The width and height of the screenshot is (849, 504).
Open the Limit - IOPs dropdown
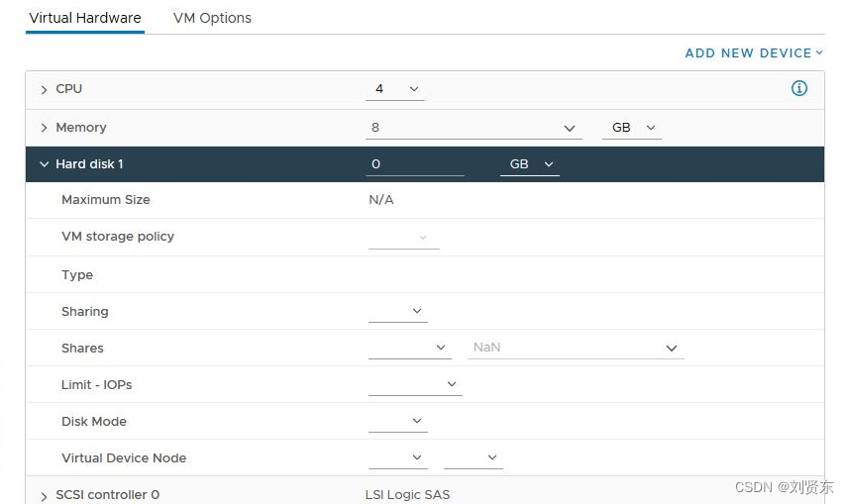pyautogui.click(x=415, y=384)
